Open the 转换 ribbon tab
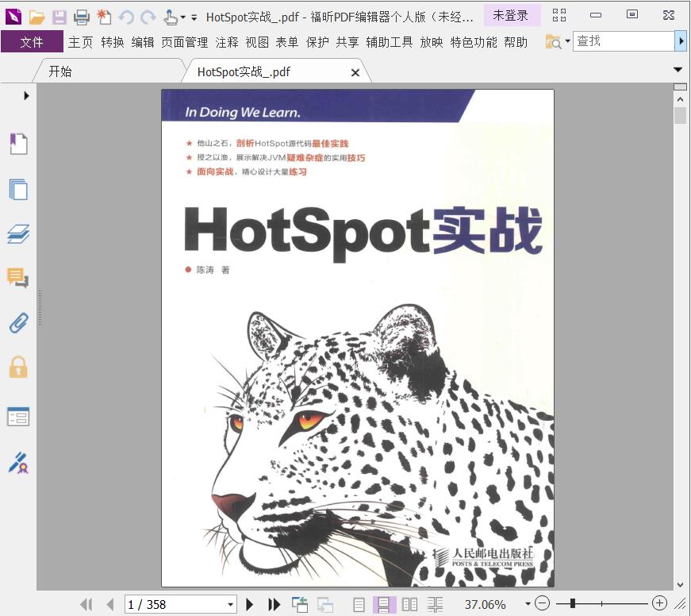Screen dimensions: 691x616 tap(113, 42)
